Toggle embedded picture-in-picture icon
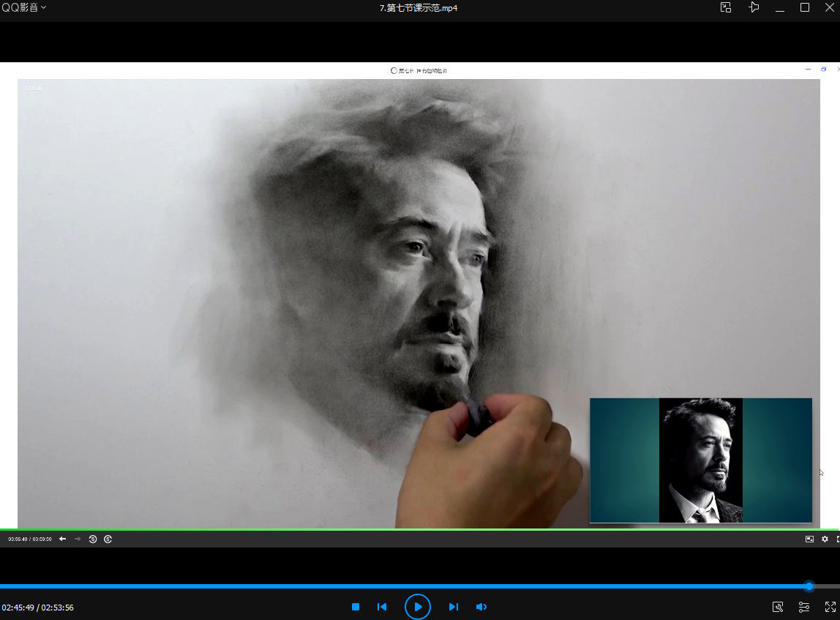 tap(809, 539)
